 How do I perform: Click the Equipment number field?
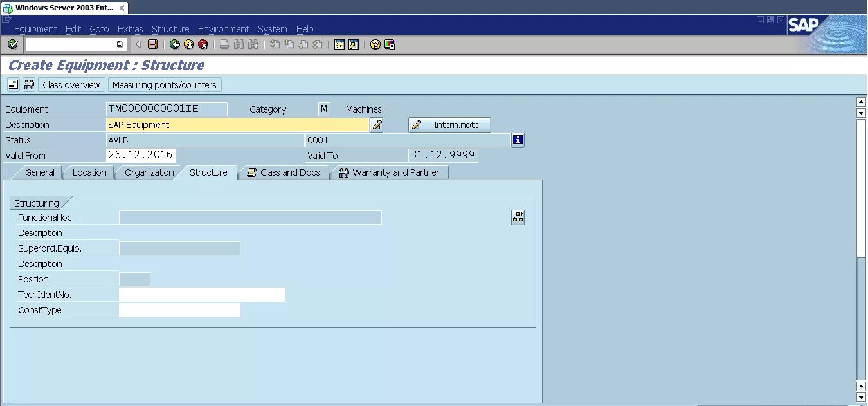pos(167,109)
